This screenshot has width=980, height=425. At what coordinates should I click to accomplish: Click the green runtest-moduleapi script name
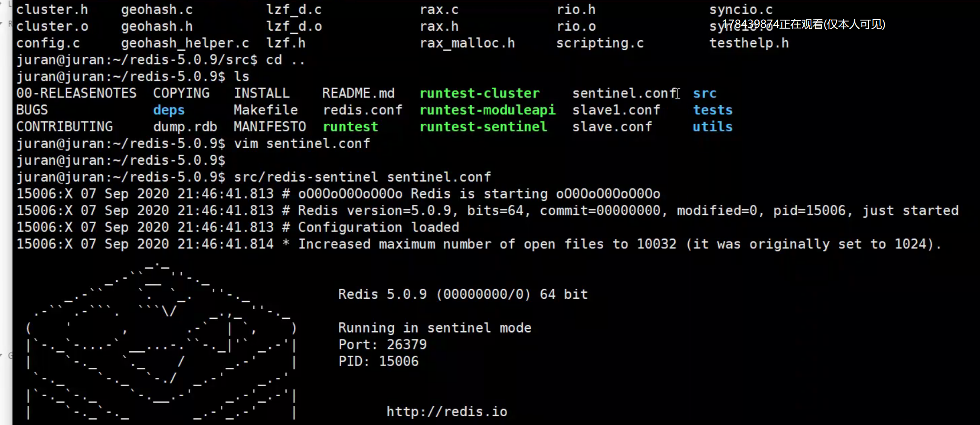tap(488, 110)
